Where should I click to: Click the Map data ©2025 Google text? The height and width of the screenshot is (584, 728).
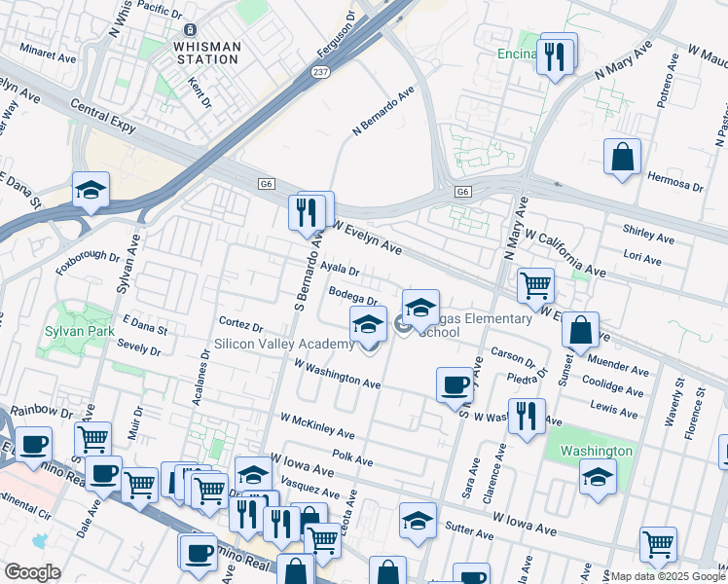point(669,577)
